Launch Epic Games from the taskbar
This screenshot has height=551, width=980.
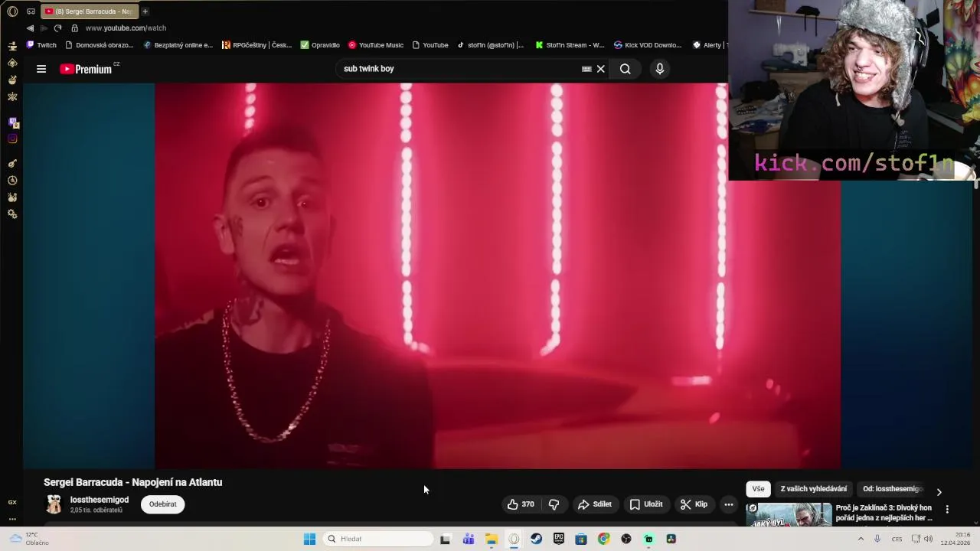pyautogui.click(x=559, y=539)
